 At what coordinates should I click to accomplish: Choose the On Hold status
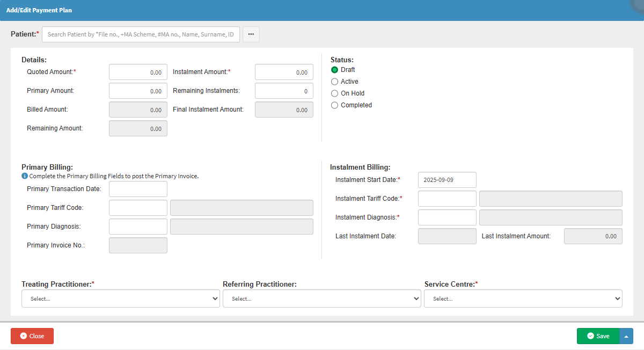(x=335, y=93)
